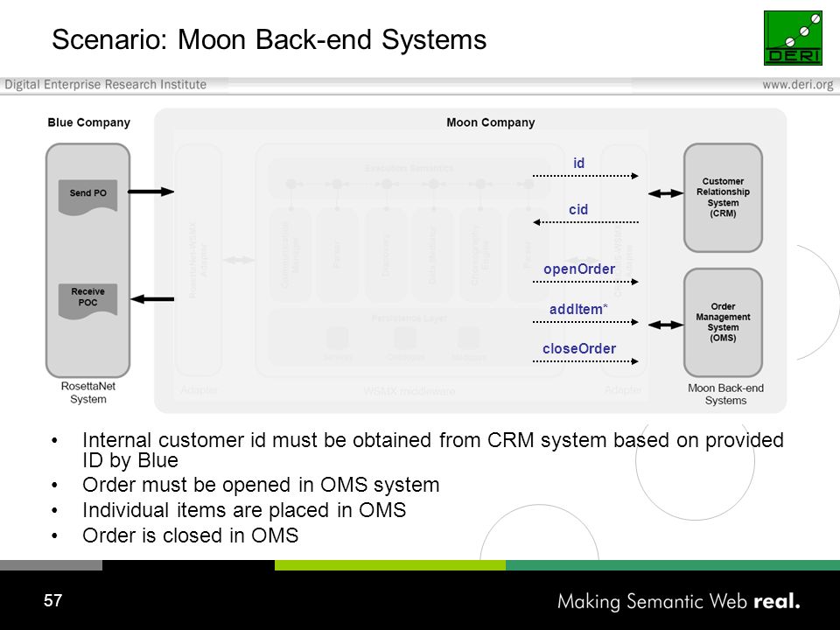840x630 pixels.
Task: Click the dotted arrow under the "id" label
Action: pyautogui.click(x=585, y=176)
